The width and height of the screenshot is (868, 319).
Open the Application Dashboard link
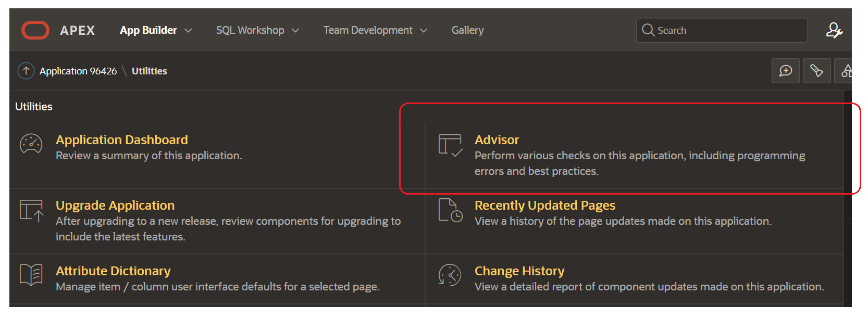click(x=122, y=139)
